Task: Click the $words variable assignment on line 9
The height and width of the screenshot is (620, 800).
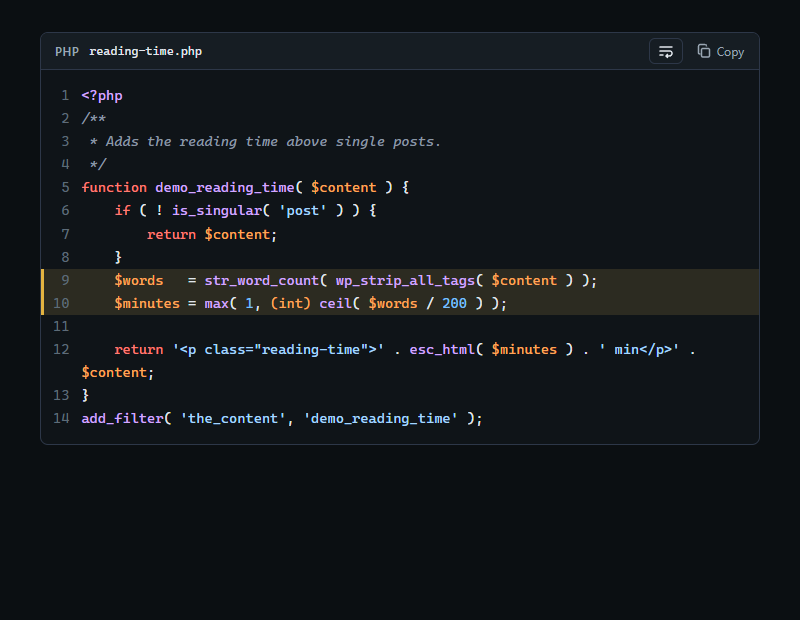Action: 139,280
